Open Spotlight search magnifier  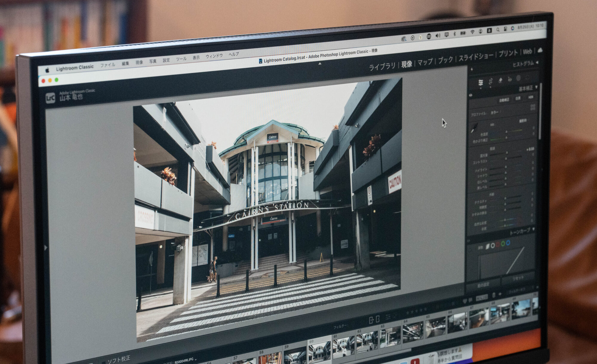[x=498, y=30]
